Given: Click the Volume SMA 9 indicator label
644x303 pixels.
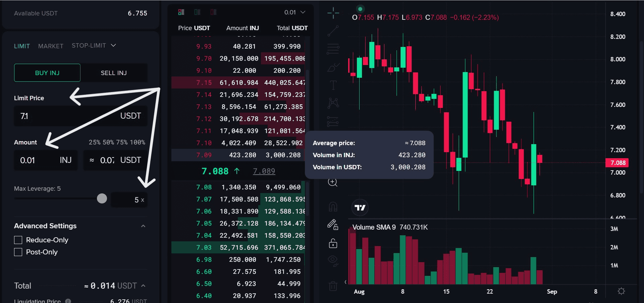Looking at the screenshot, I should coord(374,227).
